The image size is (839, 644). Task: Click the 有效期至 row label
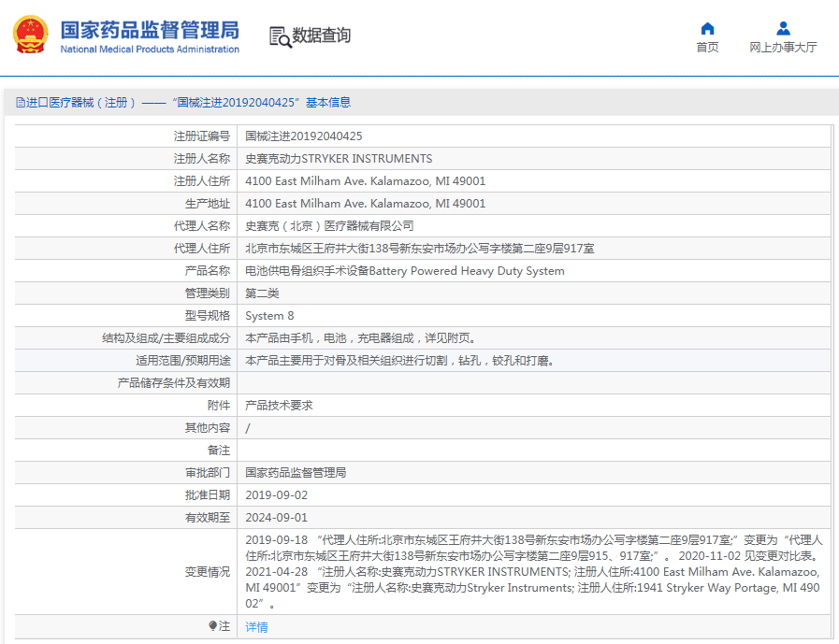[208, 519]
